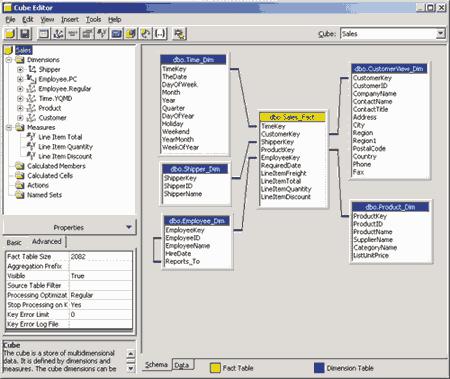Viewport: 450px width, 379px height.
Task: Click the Shipper dimension icon
Action: click(x=32, y=69)
